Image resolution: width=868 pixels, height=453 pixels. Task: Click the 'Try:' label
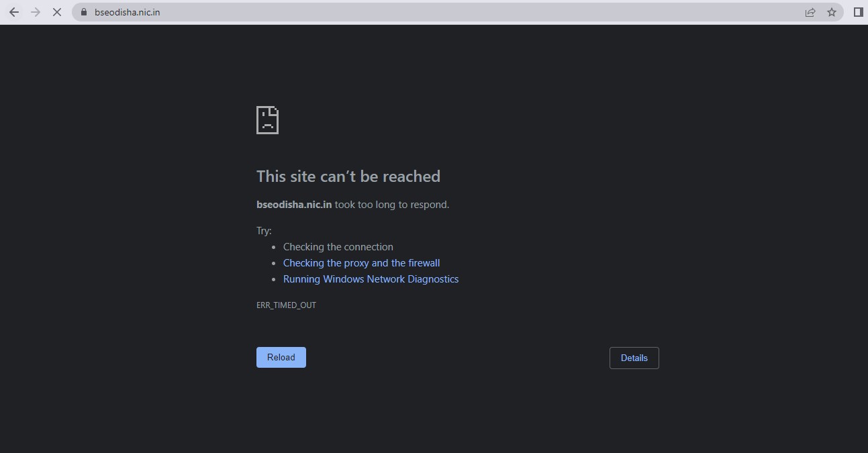(264, 231)
